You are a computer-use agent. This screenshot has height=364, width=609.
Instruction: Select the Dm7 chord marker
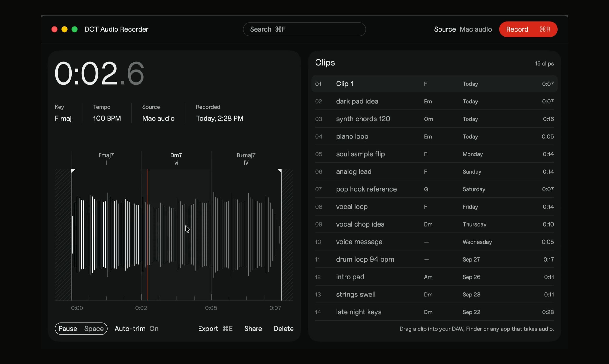coord(176,159)
